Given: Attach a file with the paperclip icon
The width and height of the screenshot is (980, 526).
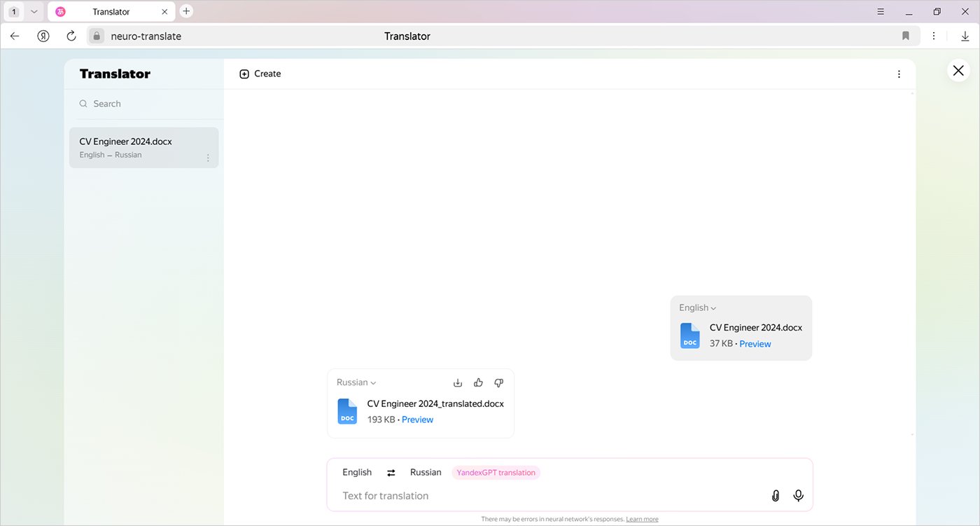Looking at the screenshot, I should coord(776,496).
